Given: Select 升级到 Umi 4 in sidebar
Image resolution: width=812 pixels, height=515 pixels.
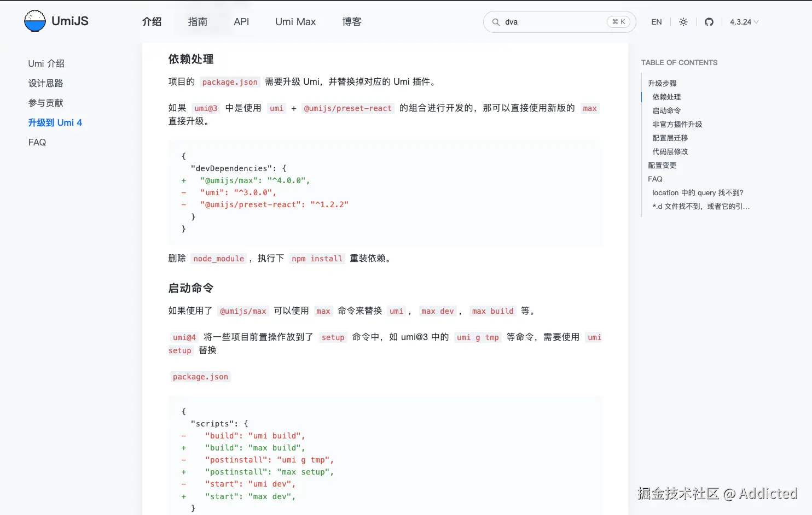Looking at the screenshot, I should click(x=55, y=122).
